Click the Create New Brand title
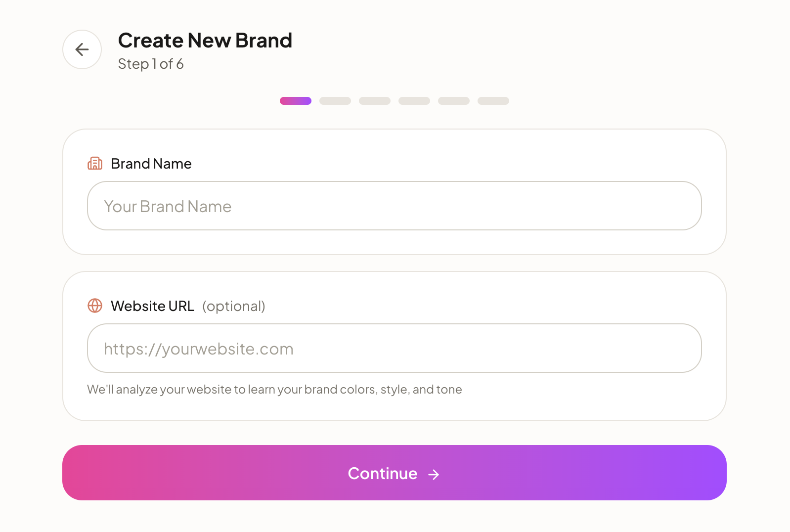Viewport: 790px width, 532px height. point(205,41)
